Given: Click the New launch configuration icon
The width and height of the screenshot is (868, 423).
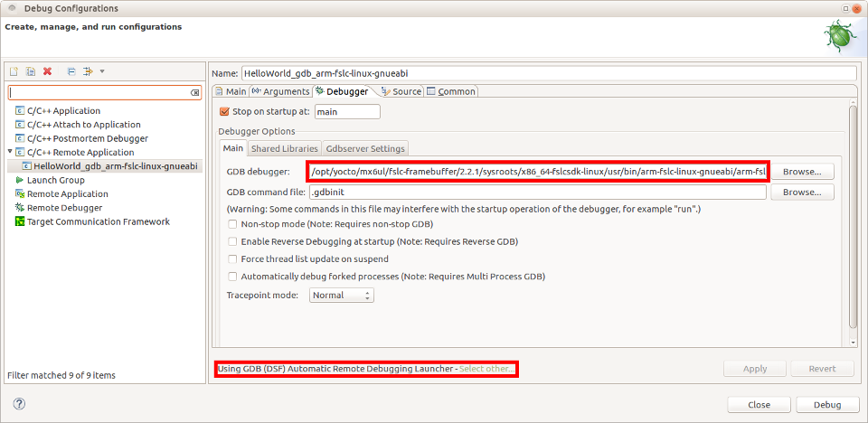Looking at the screenshot, I should point(14,71).
